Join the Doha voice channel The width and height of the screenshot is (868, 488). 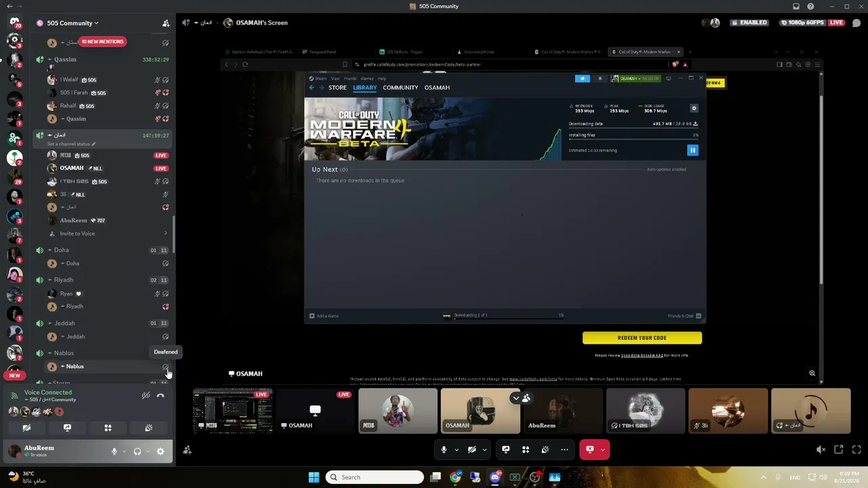pyautogui.click(x=104, y=250)
